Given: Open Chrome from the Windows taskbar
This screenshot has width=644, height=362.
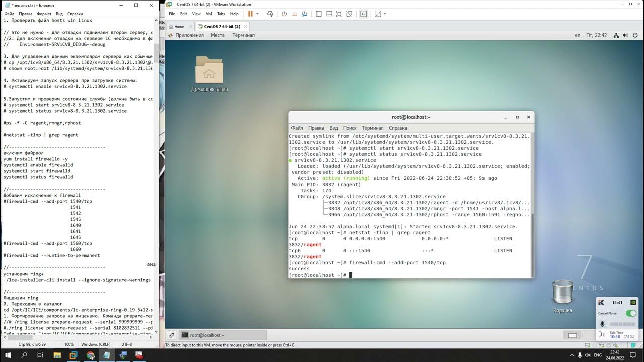Looking at the screenshot, I should 90,355.
